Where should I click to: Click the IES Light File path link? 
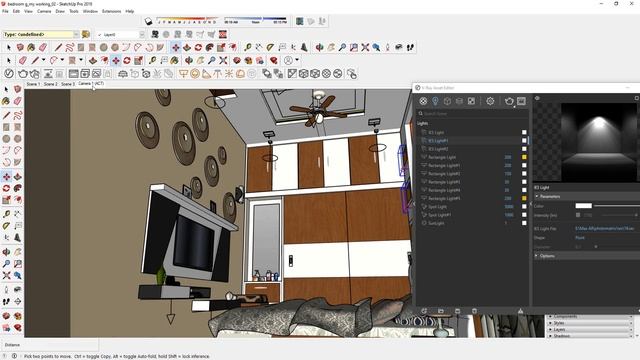pos(605,229)
